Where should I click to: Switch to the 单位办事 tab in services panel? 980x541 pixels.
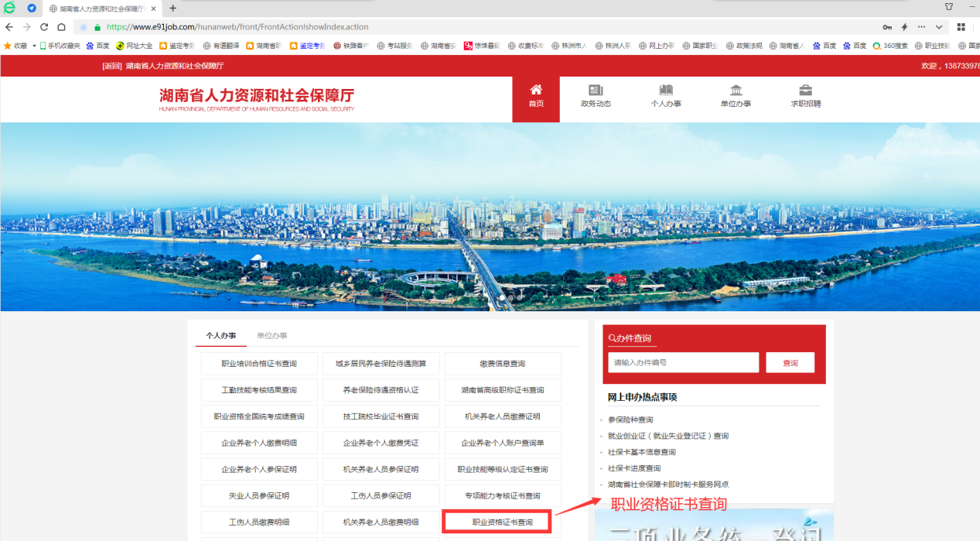click(271, 336)
